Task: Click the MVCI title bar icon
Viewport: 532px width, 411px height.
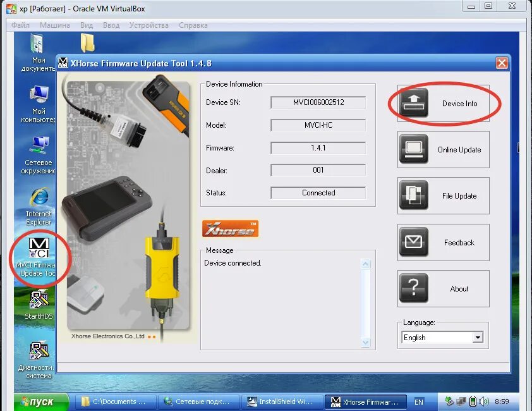Action: pyautogui.click(x=63, y=63)
